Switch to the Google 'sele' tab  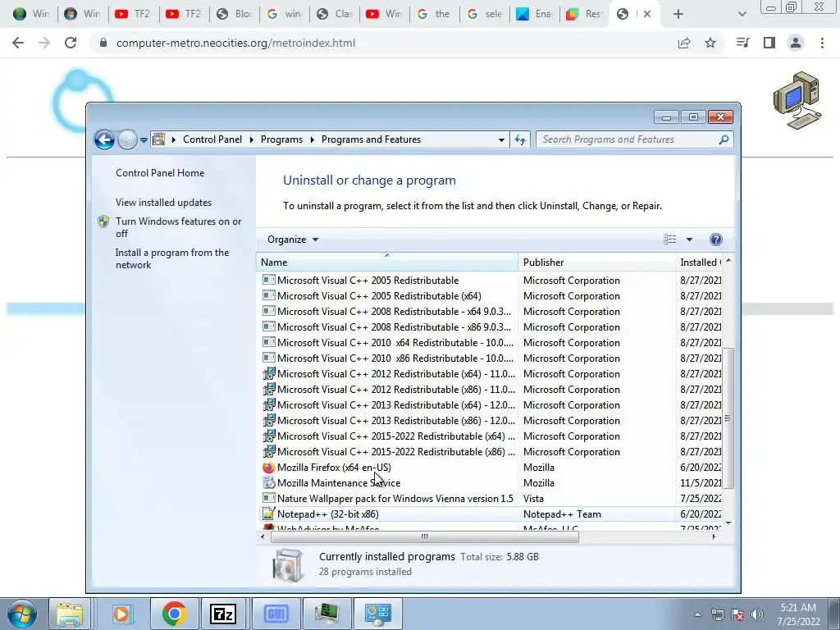click(486, 14)
